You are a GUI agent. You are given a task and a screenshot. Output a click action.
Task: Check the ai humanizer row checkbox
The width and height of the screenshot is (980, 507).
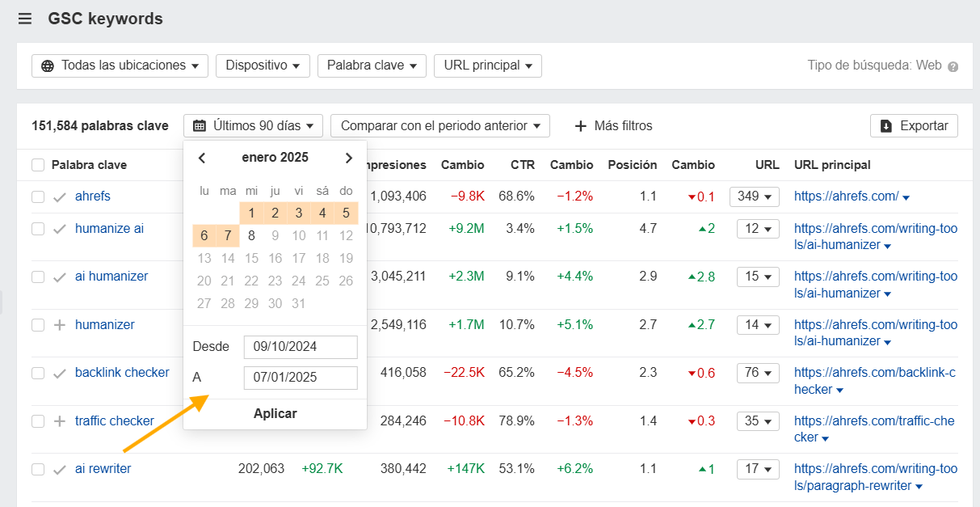(38, 277)
